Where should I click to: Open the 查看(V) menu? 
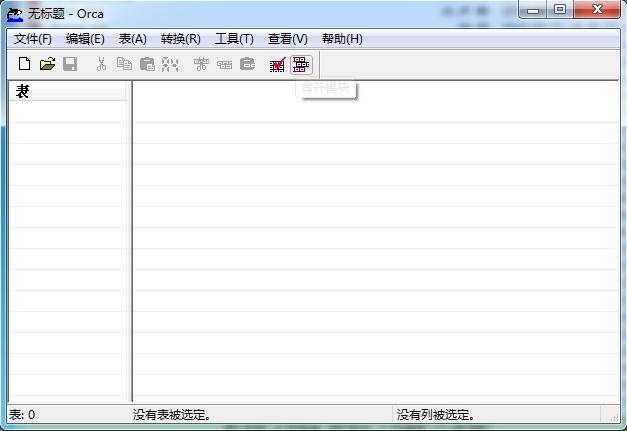pyautogui.click(x=287, y=39)
